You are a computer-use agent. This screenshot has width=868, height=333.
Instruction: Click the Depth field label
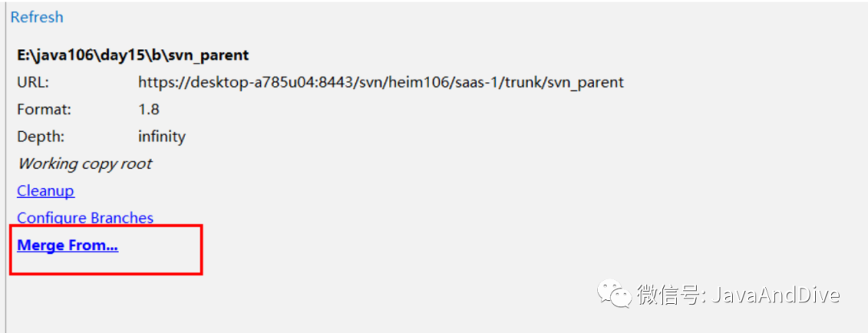pyautogui.click(x=40, y=136)
